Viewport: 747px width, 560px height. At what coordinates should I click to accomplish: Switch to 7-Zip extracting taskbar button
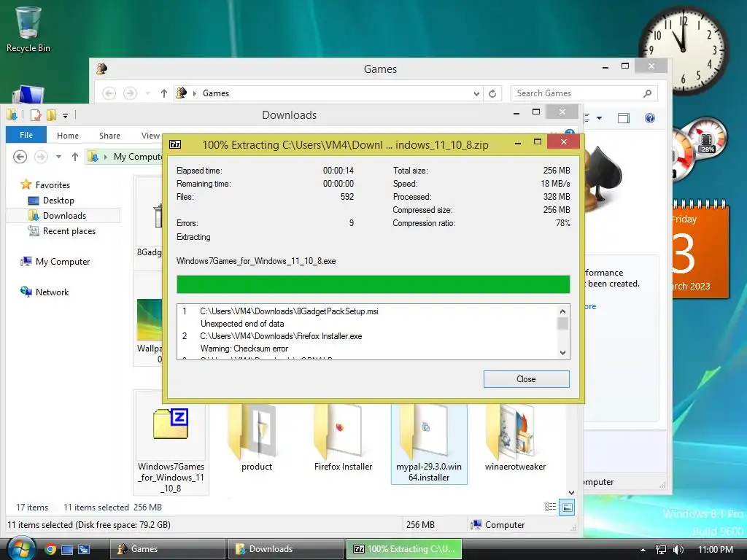(x=403, y=549)
